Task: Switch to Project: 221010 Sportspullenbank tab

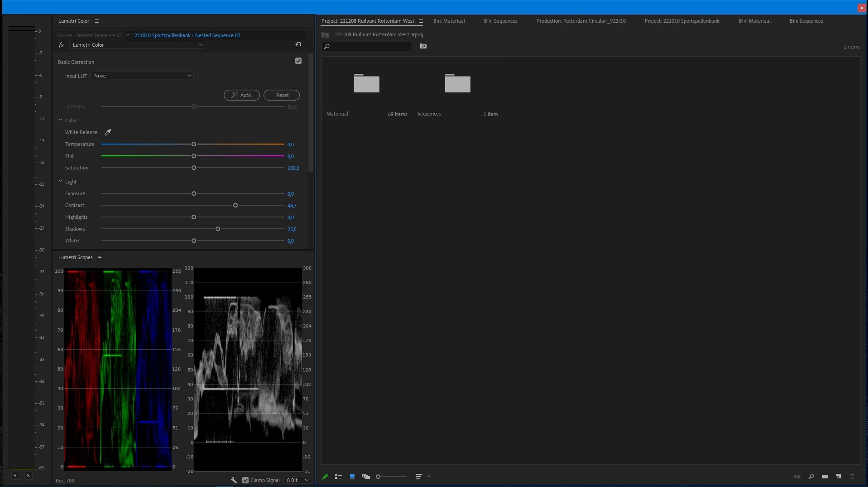Action: [682, 21]
